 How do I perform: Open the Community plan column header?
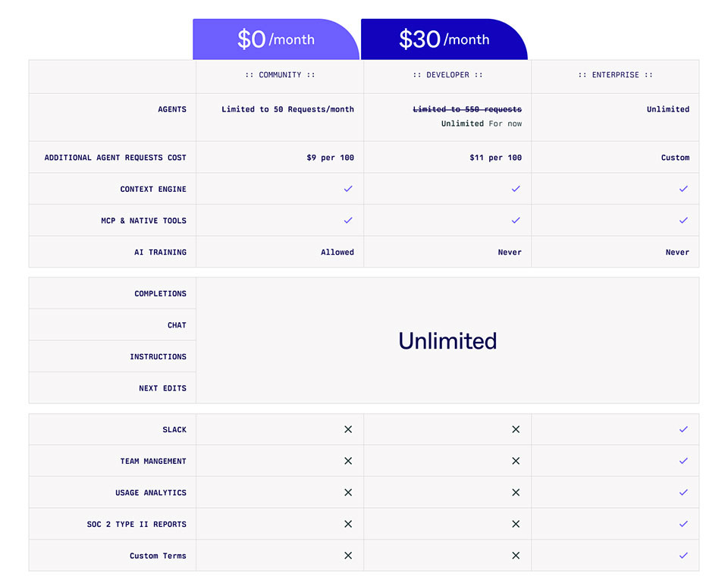(279, 75)
